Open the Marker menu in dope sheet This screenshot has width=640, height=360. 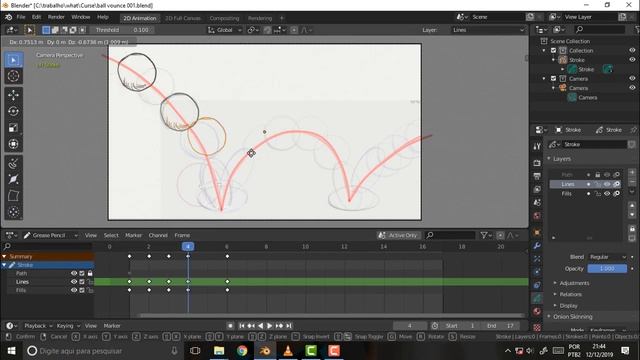(x=133, y=235)
